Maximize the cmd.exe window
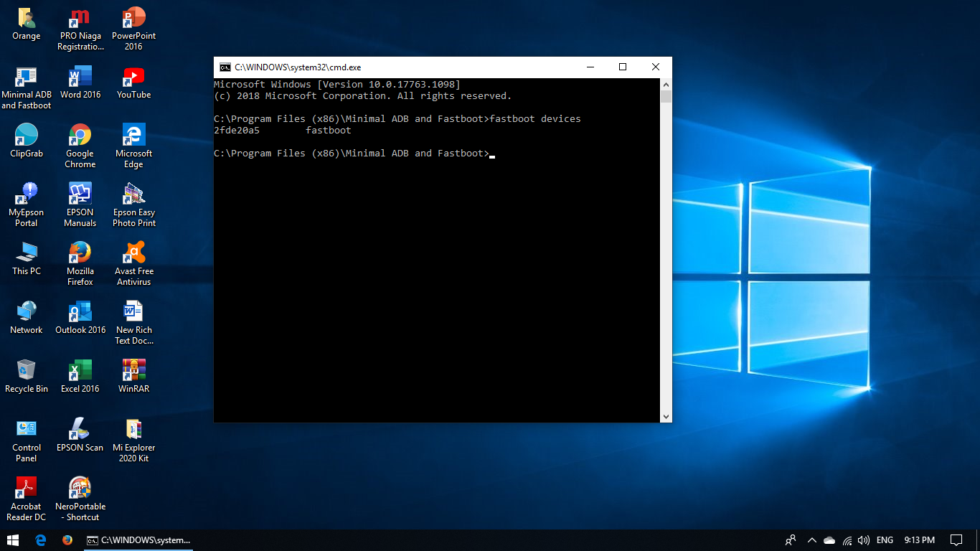Image resolution: width=980 pixels, height=551 pixels. point(623,67)
